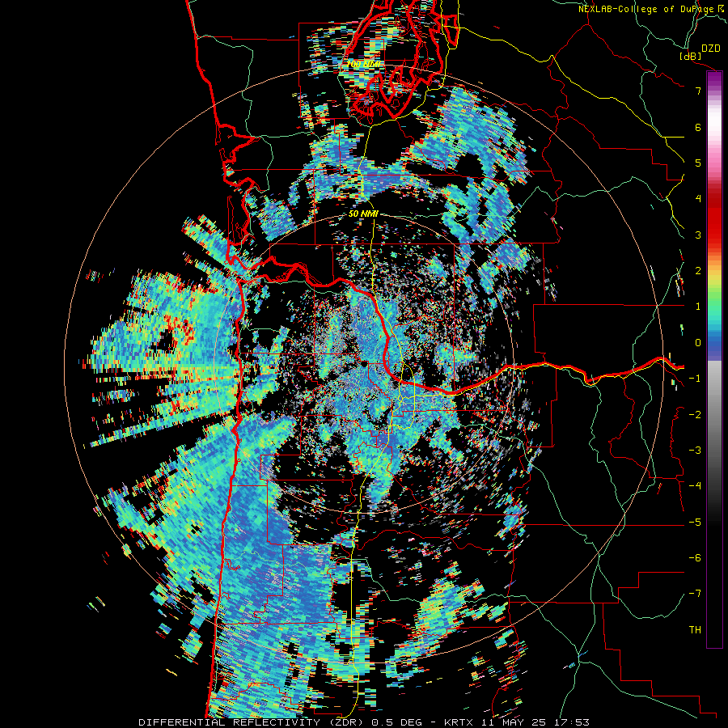The image size is (728, 728).
Task: Click the -2 value on the color scale
Action: tap(695, 415)
